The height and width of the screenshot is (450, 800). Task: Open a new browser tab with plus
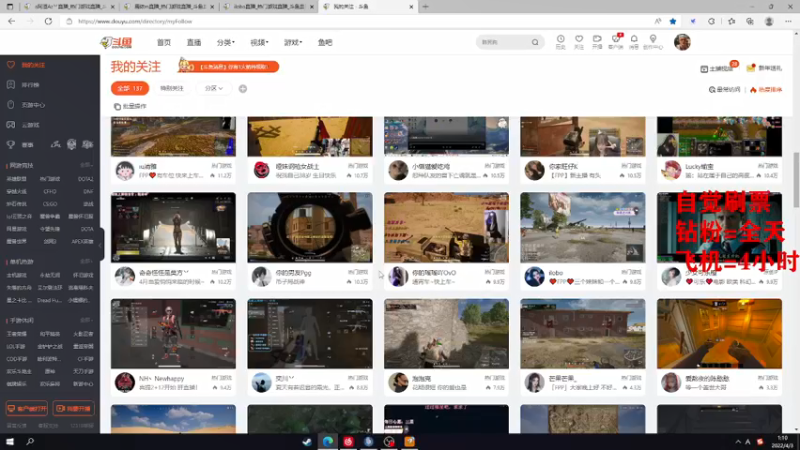(x=426, y=7)
